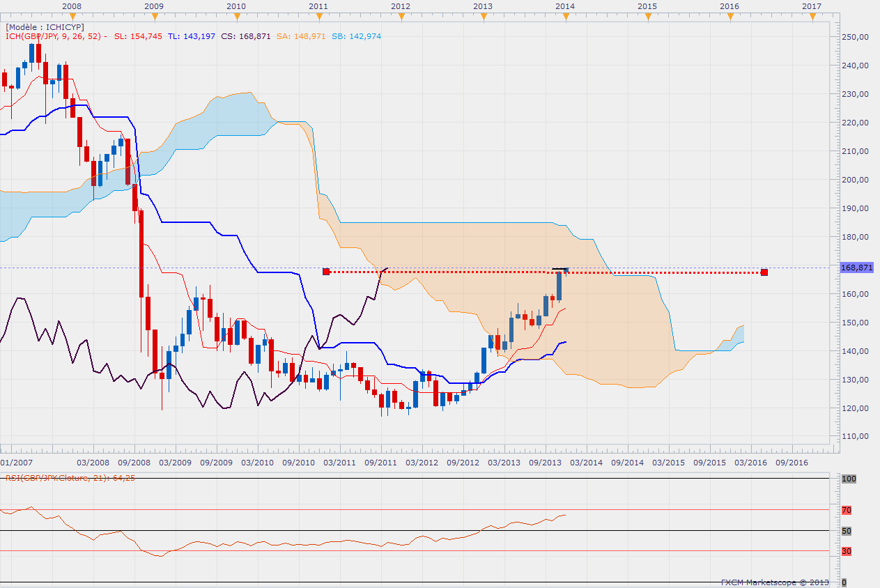Select the TL: 143,197 value label
Screen dimensions: 880x588
[191, 36]
